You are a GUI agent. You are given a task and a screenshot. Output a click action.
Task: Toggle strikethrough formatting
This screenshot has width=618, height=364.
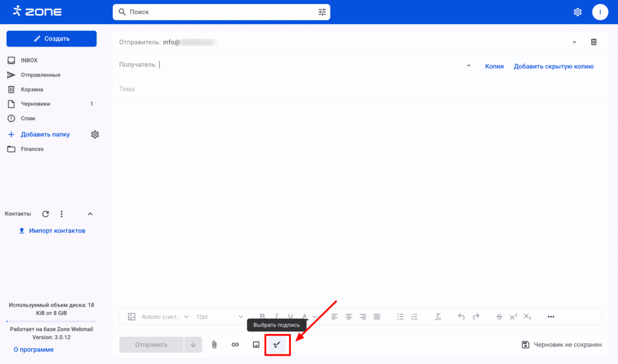tap(499, 316)
